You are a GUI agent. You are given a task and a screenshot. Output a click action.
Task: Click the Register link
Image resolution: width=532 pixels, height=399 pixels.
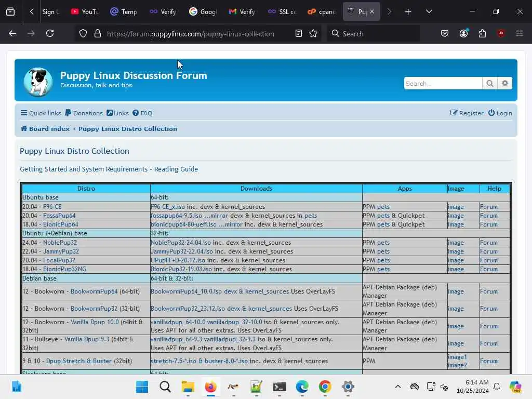point(467,113)
